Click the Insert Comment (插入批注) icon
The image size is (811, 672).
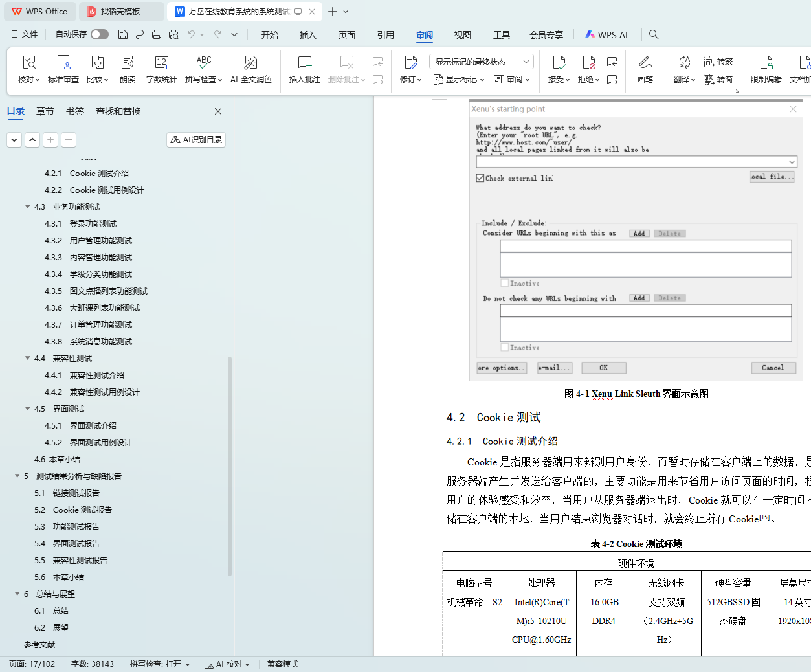tap(304, 69)
